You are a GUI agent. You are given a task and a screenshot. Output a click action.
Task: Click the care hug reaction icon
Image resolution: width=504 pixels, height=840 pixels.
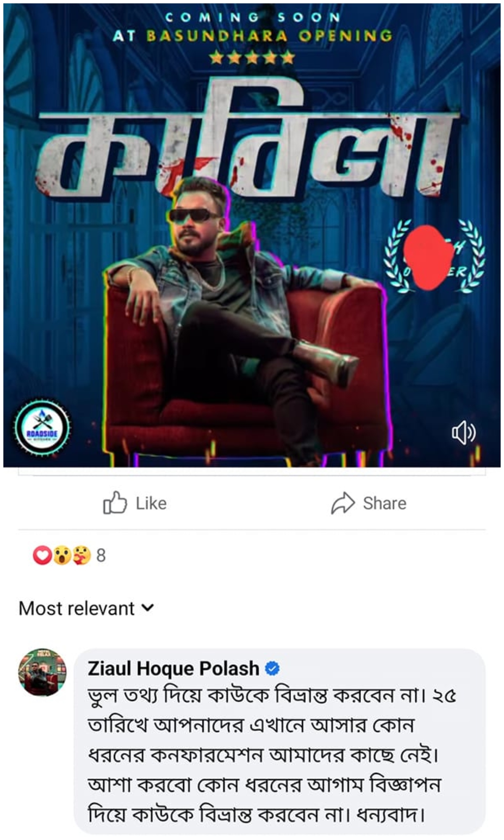pyautogui.click(x=82, y=555)
